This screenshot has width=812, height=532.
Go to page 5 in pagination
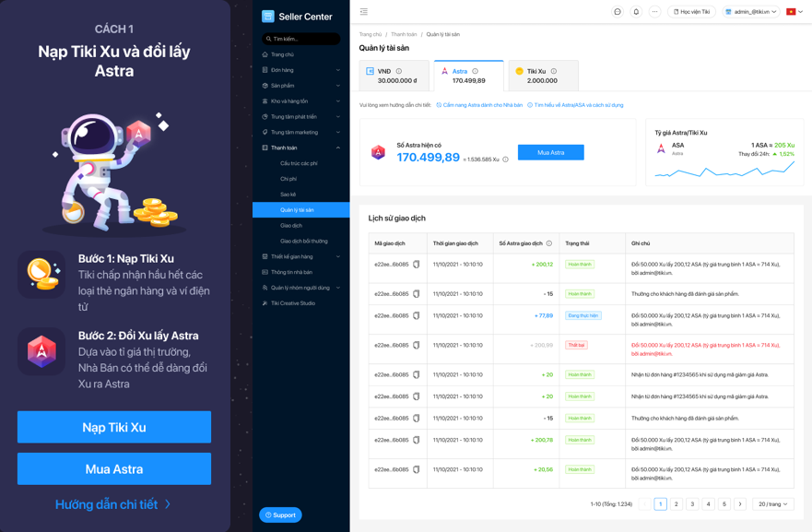pos(724,504)
